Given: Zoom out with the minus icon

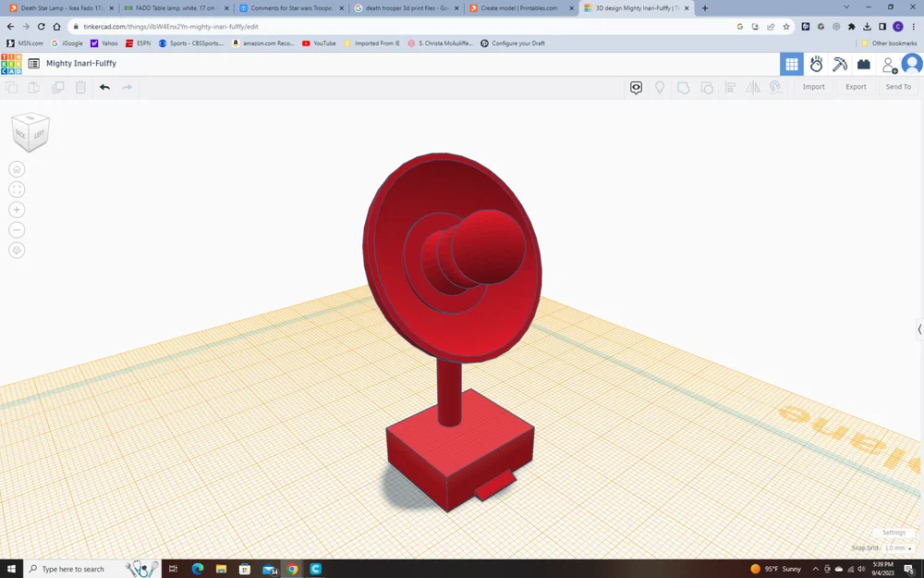Looking at the screenshot, I should (17, 230).
